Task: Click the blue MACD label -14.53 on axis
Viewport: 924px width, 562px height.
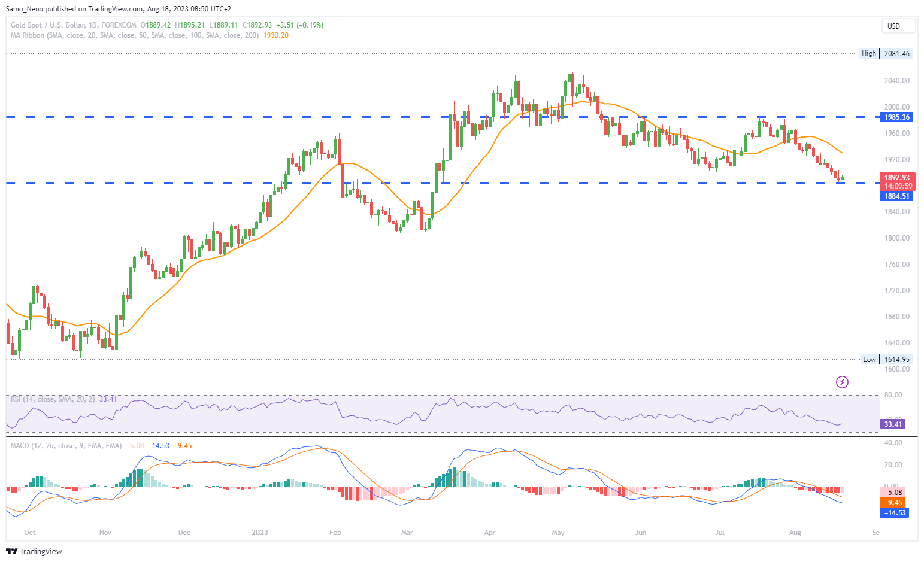Action: [x=895, y=513]
